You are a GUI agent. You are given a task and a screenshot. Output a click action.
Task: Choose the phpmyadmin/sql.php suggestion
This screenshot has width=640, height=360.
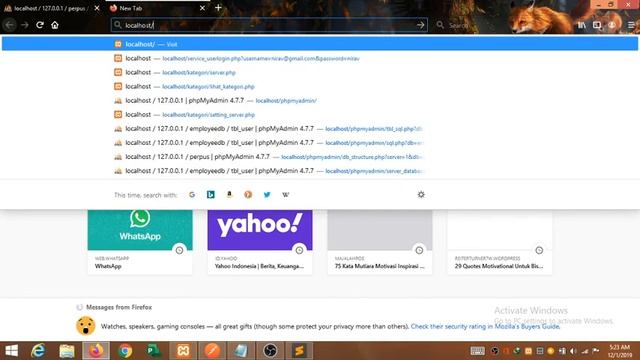click(320, 143)
